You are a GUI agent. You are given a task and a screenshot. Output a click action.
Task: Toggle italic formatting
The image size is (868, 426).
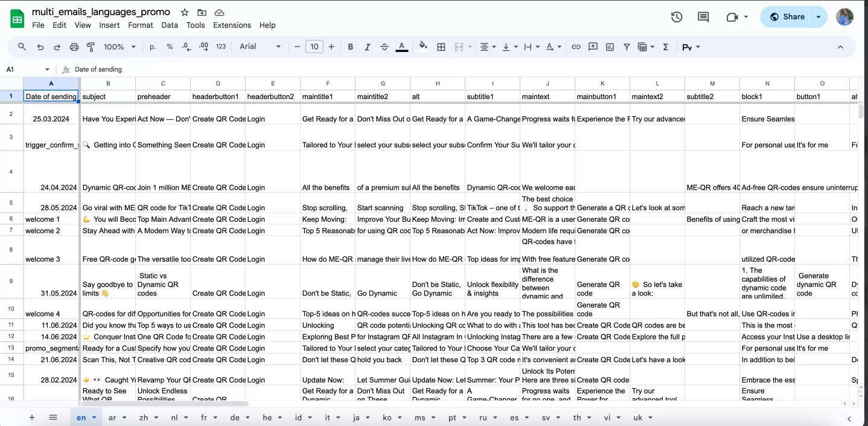367,47
